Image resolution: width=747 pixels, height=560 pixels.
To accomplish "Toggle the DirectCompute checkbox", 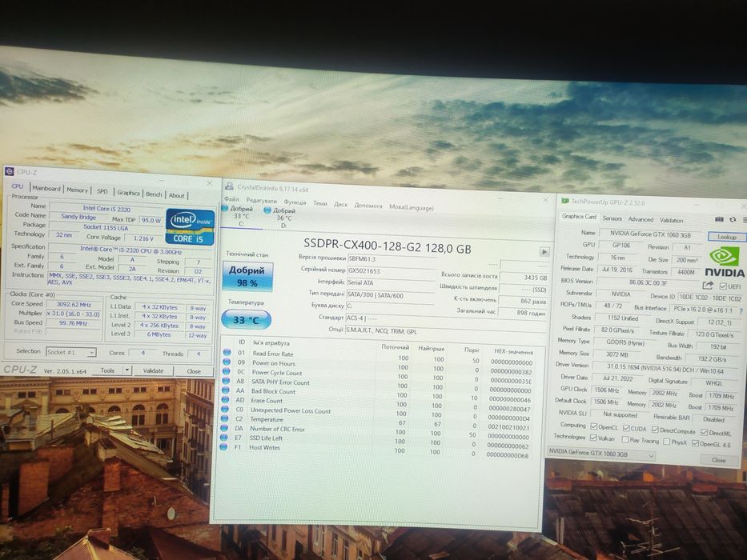I will [x=655, y=430].
